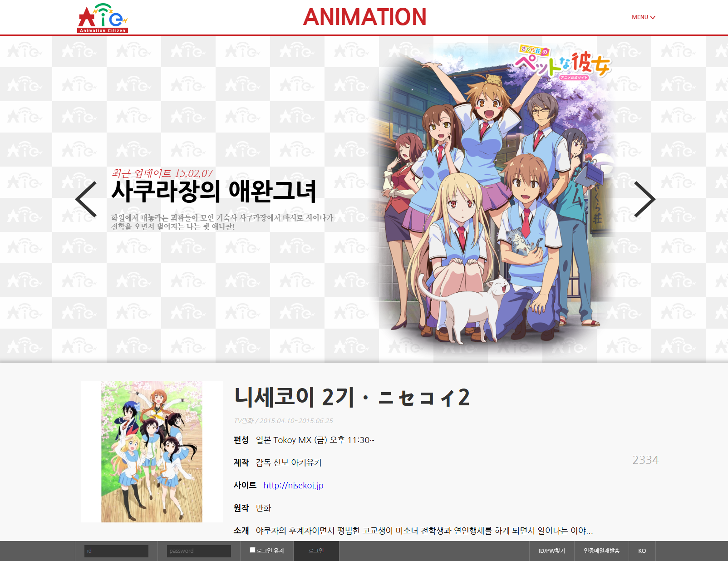This screenshot has height=561, width=728.
Task: Open 사쿠라장의 애완그녀 banner title
Action: click(x=214, y=191)
